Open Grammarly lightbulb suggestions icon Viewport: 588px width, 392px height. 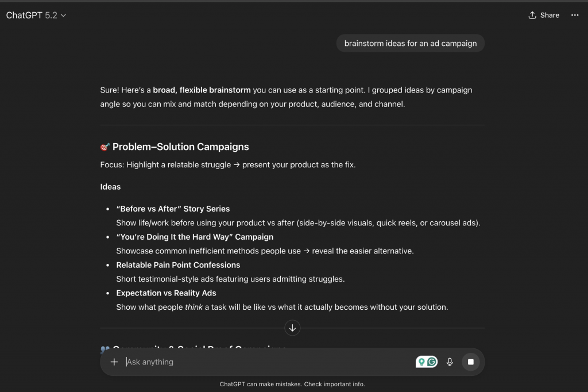tap(422, 362)
